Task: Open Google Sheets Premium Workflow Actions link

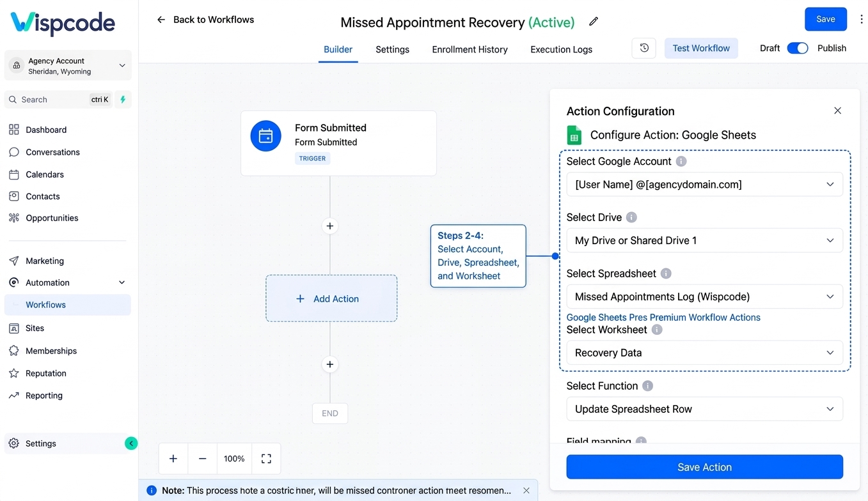Action: (x=663, y=317)
